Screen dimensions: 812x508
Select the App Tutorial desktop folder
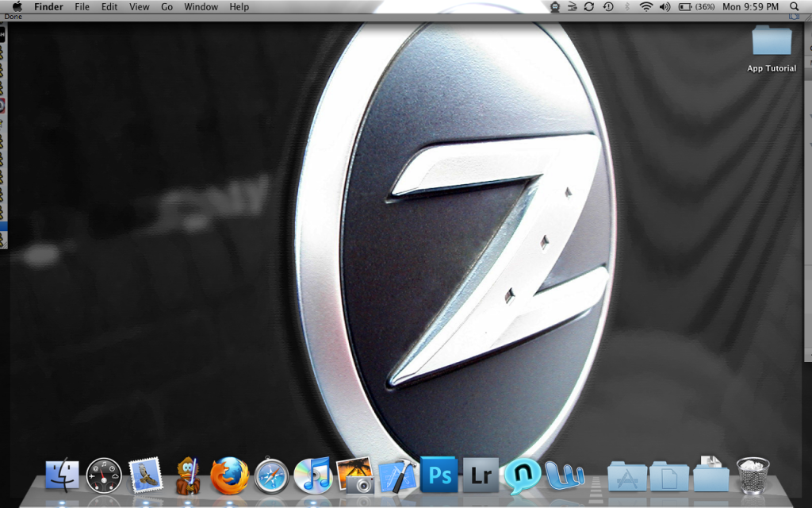click(x=772, y=48)
